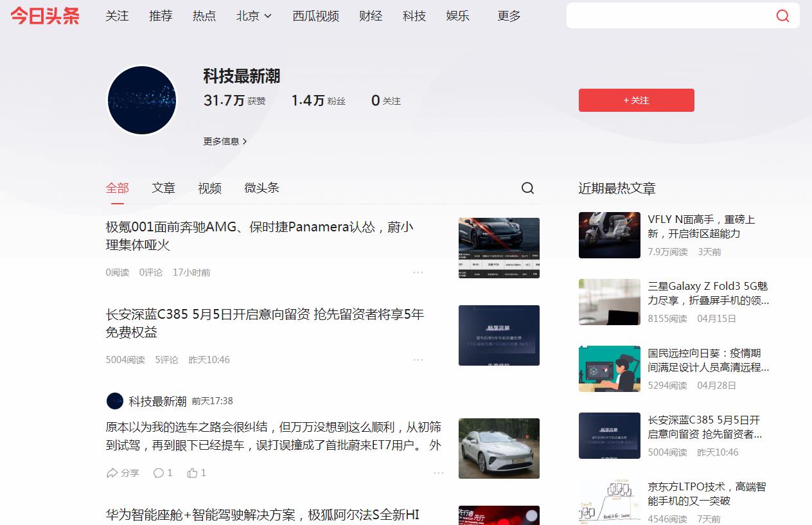Open the 娱乐 channel
The height and width of the screenshot is (525, 812).
[x=458, y=16]
